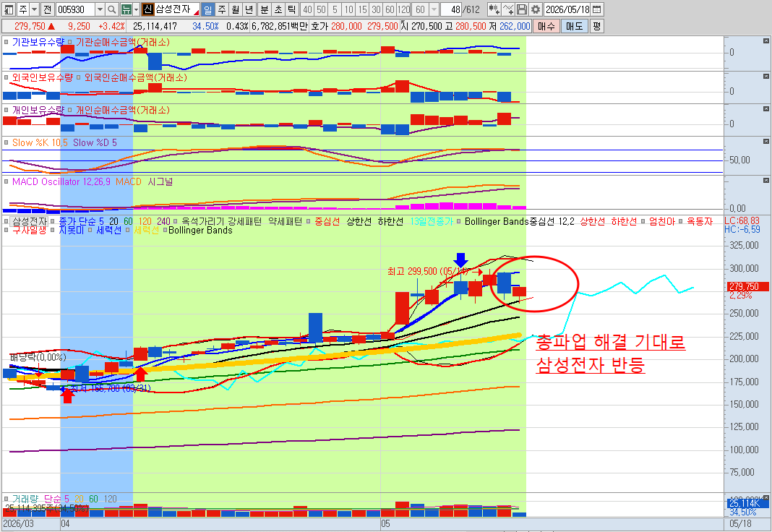Toggle the left side panel icon

9,9
